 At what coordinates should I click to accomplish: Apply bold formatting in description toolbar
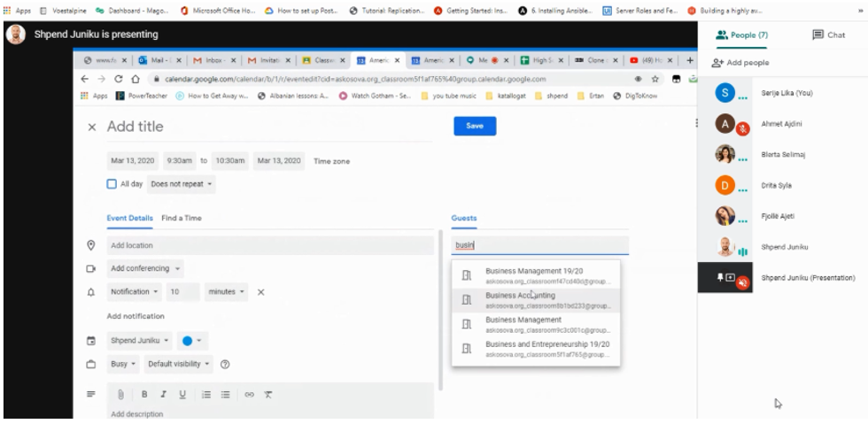click(144, 394)
